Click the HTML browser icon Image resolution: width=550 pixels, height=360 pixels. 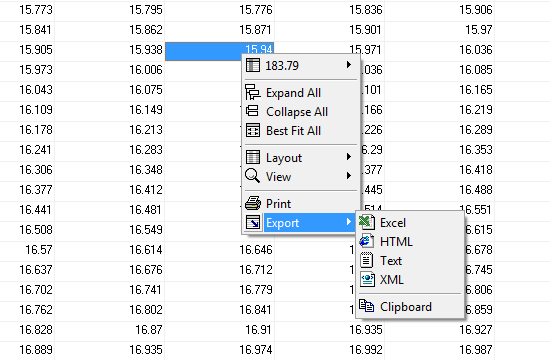point(366,241)
